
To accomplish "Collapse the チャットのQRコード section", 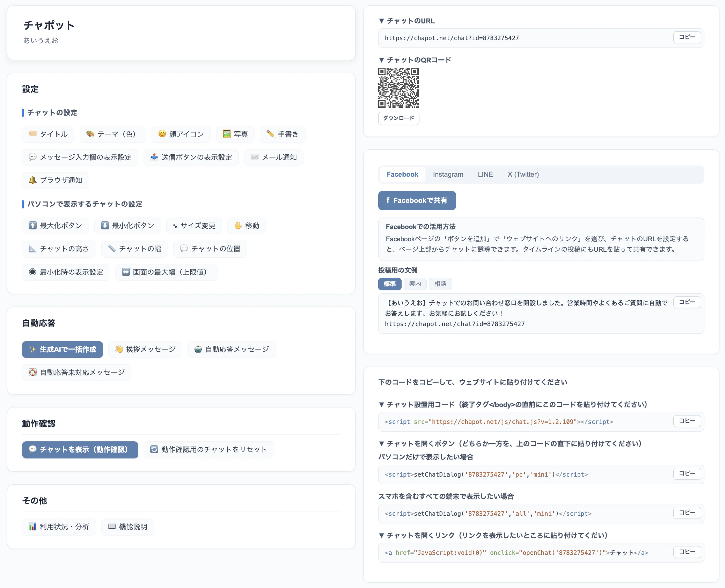I will 415,60.
